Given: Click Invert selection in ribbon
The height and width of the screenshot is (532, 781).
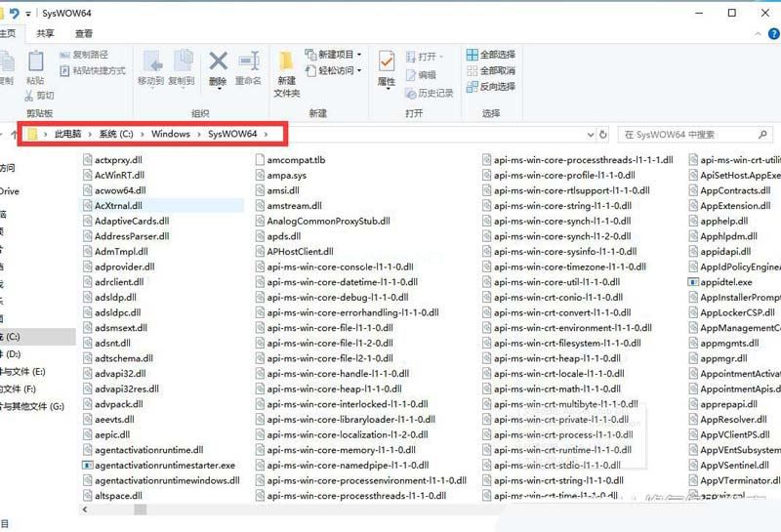Looking at the screenshot, I should [x=491, y=87].
